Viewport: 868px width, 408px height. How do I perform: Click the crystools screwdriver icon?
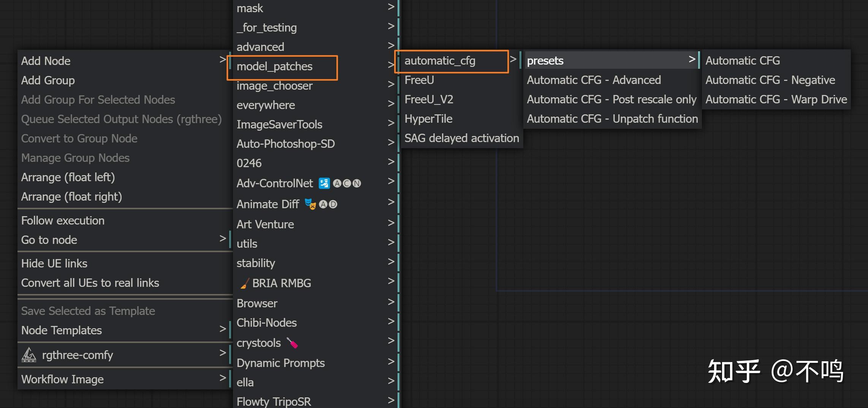[x=292, y=343]
